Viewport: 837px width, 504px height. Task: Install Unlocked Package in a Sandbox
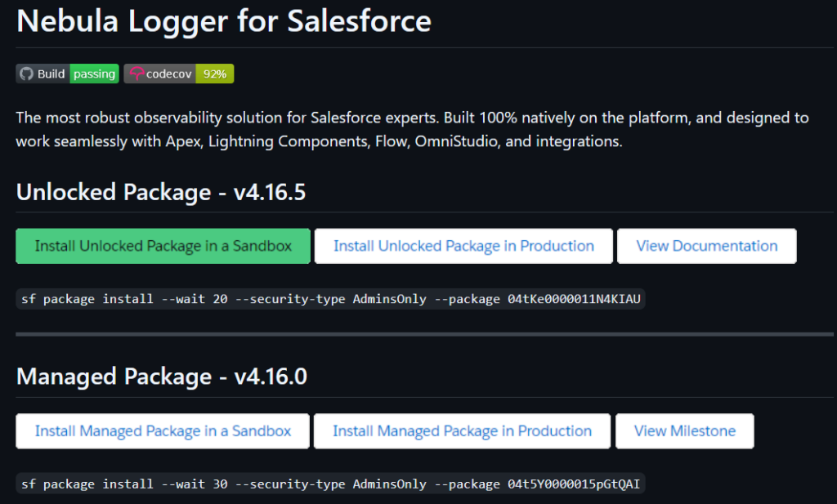click(163, 246)
